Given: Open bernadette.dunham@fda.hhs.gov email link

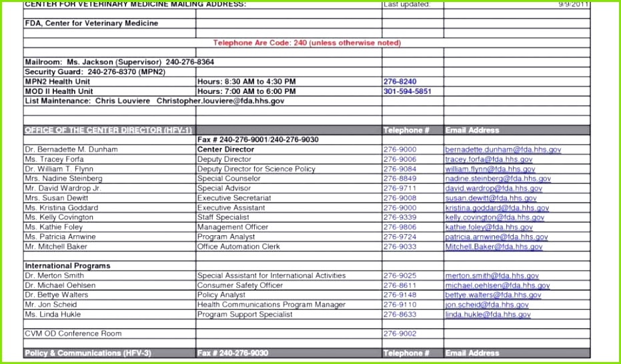Looking at the screenshot, I should [503, 150].
